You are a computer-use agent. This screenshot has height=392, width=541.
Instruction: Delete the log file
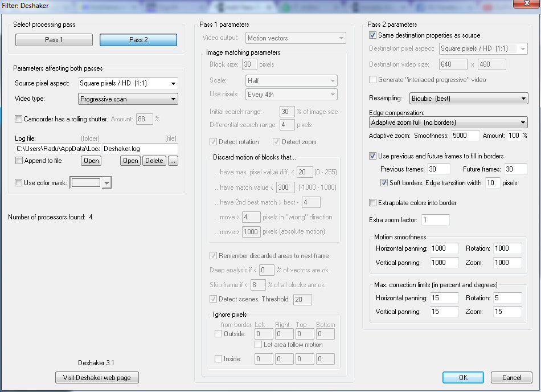click(x=154, y=161)
